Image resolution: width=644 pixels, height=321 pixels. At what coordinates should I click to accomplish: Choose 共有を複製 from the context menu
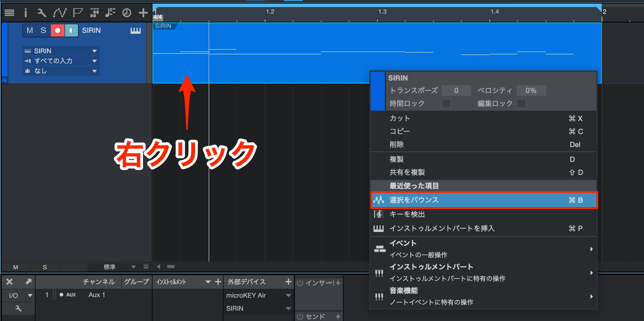[x=484, y=172]
